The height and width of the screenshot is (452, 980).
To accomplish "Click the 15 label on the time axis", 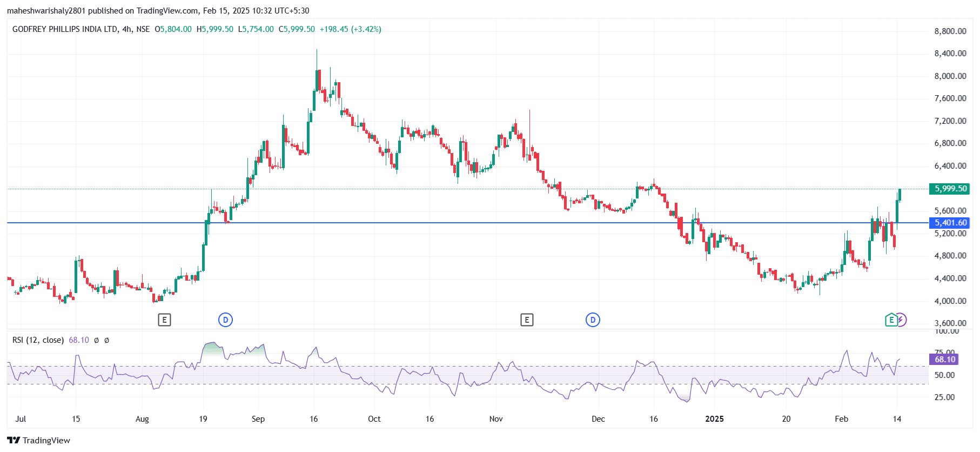I will coord(76,419).
